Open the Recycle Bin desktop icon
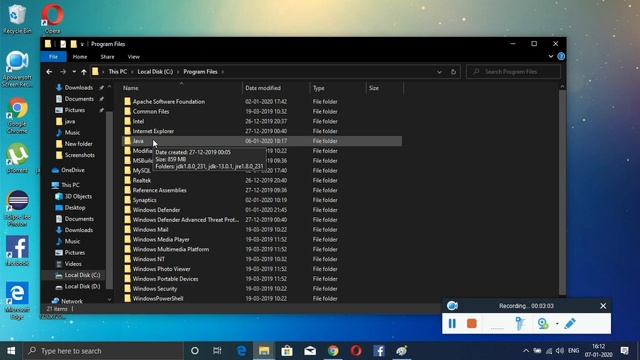 coord(17,19)
